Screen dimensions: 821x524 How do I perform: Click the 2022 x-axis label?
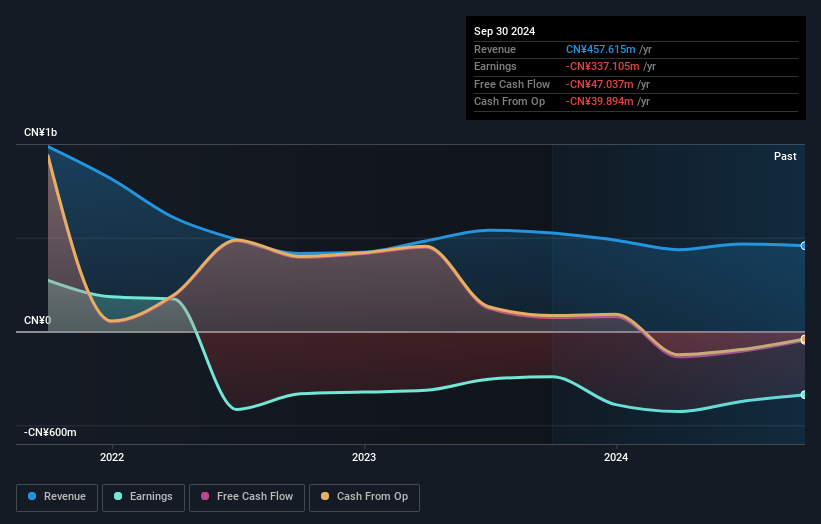[x=112, y=457]
